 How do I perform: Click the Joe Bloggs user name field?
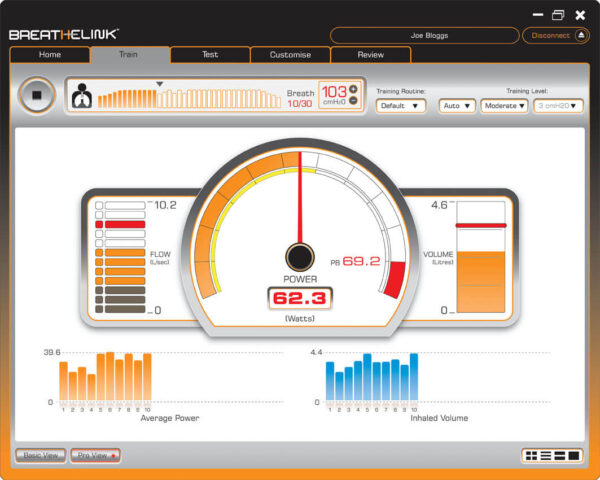point(423,35)
